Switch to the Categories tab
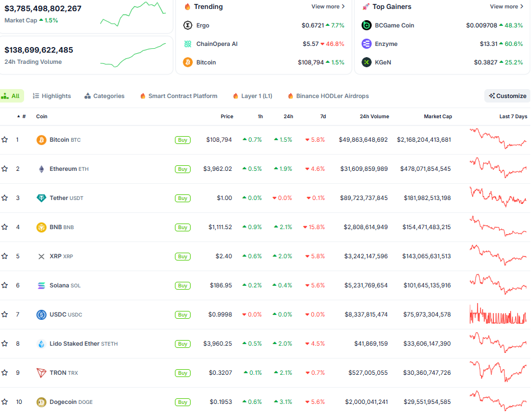 coord(104,96)
